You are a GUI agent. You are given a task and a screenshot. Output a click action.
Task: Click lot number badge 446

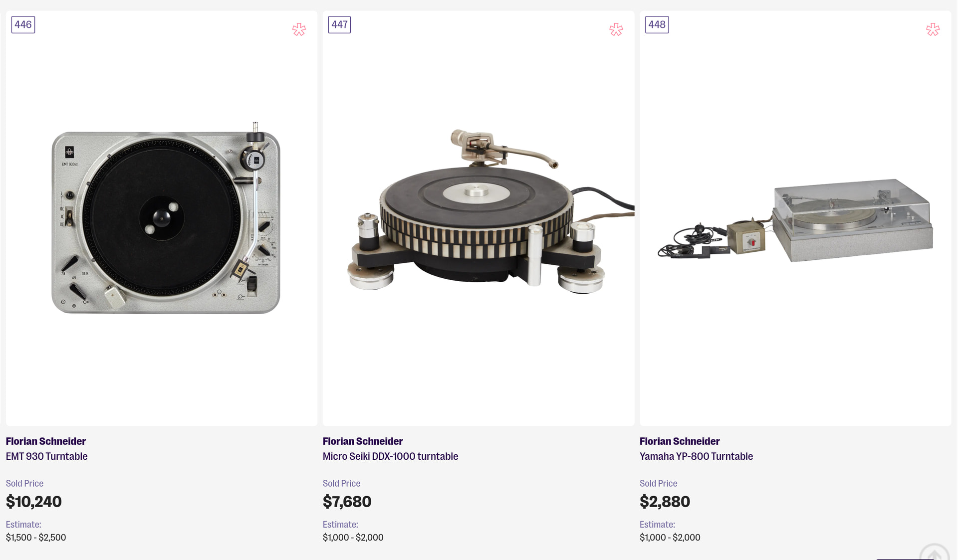tap(23, 24)
